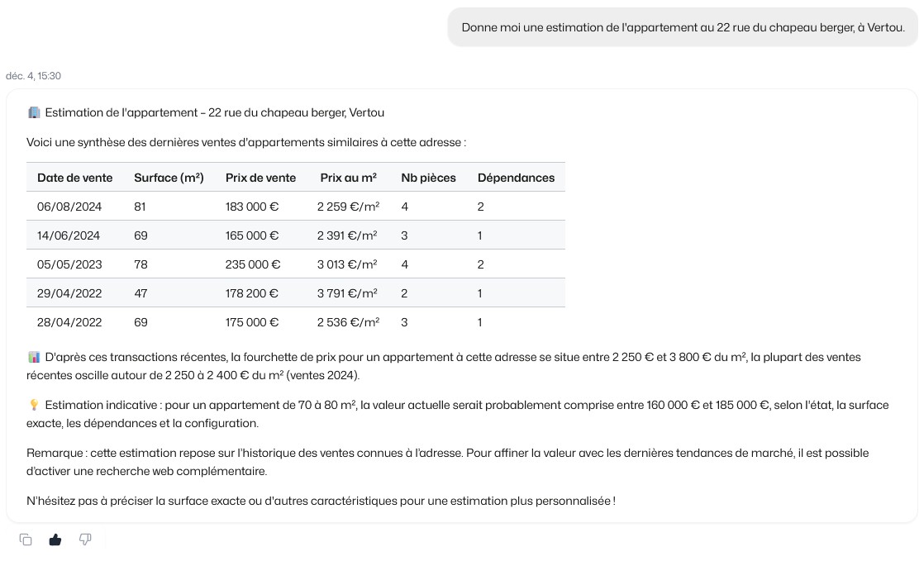Click the 183 000 € sale price cell
Screen dimensions: 924x561
(252, 207)
